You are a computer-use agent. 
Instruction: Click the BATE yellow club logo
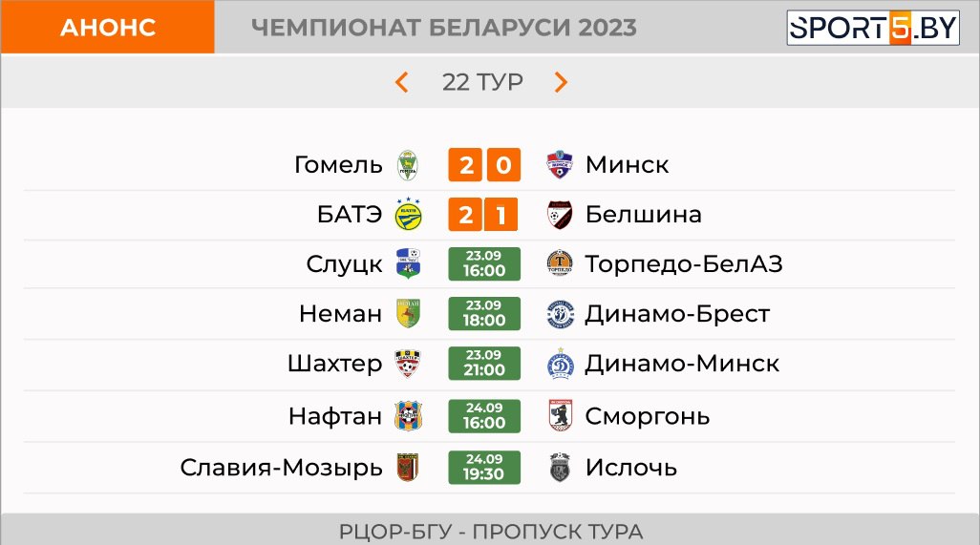408,214
